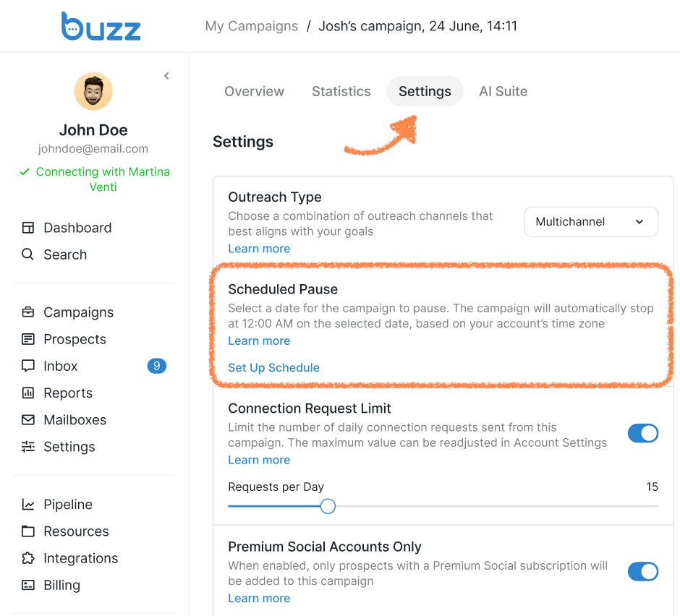Image resolution: width=680 pixels, height=616 pixels.
Task: Open Inbox chat bubble icon
Action: [x=28, y=366]
